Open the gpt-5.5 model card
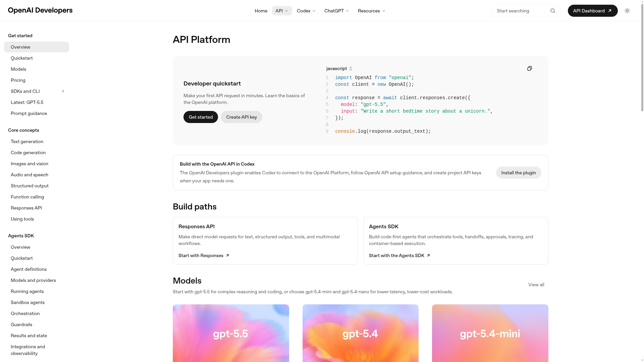 [231, 333]
